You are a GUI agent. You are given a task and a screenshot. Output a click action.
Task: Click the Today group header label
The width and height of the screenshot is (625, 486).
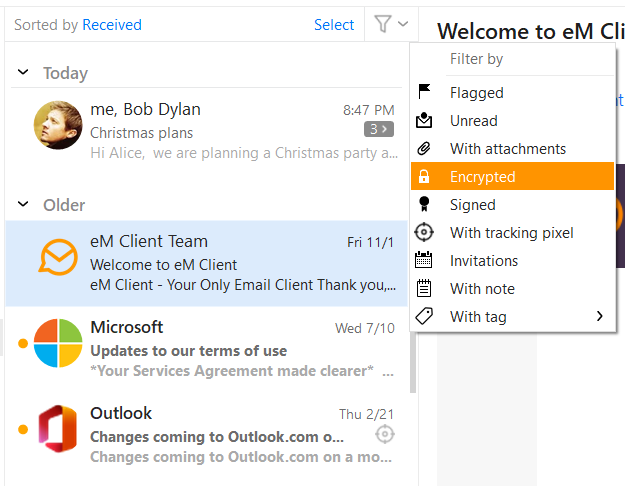(65, 73)
